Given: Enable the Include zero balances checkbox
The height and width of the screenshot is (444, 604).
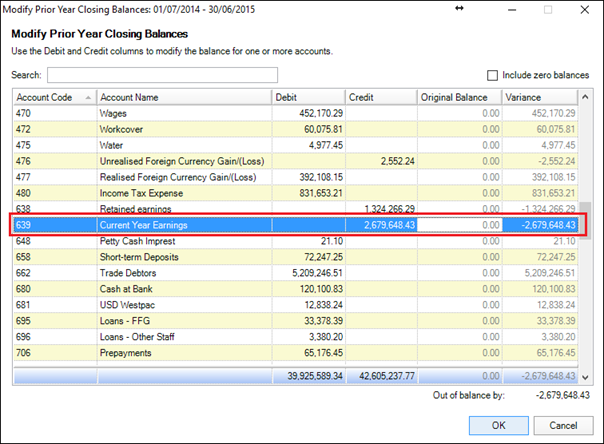Looking at the screenshot, I should pos(492,75).
